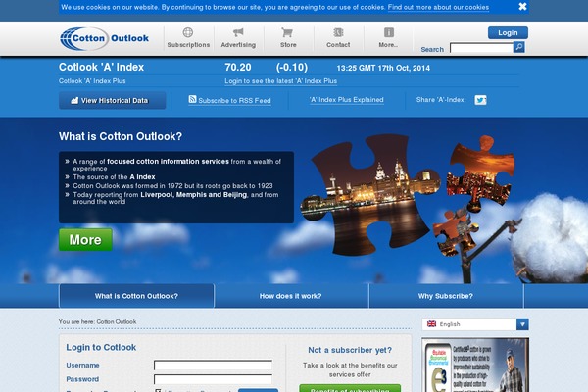Focus the Username input field
This screenshot has height=392, width=588.
[213, 365]
